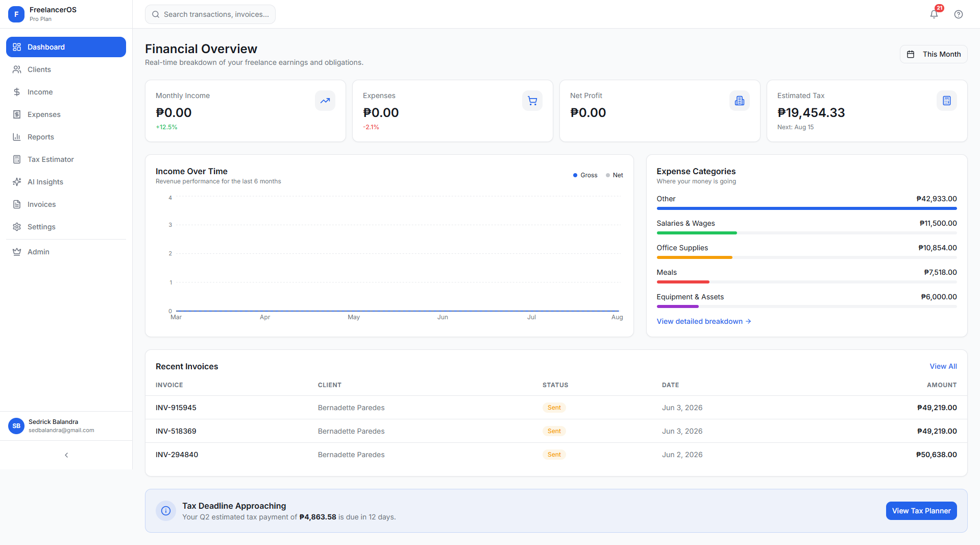Toggle the Gross series in chart legend
Image resolution: width=980 pixels, height=545 pixels.
585,175
